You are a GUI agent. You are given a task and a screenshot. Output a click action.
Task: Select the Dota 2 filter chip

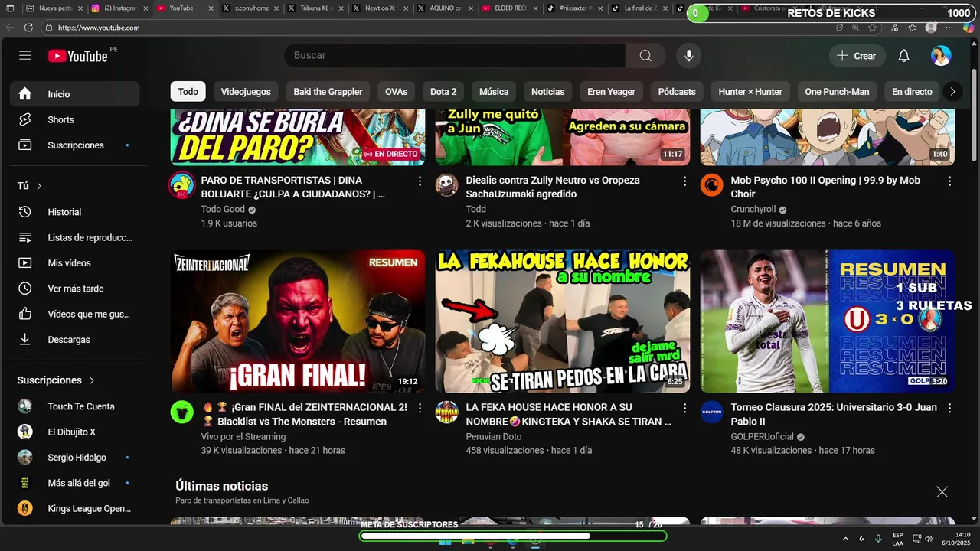click(x=443, y=92)
